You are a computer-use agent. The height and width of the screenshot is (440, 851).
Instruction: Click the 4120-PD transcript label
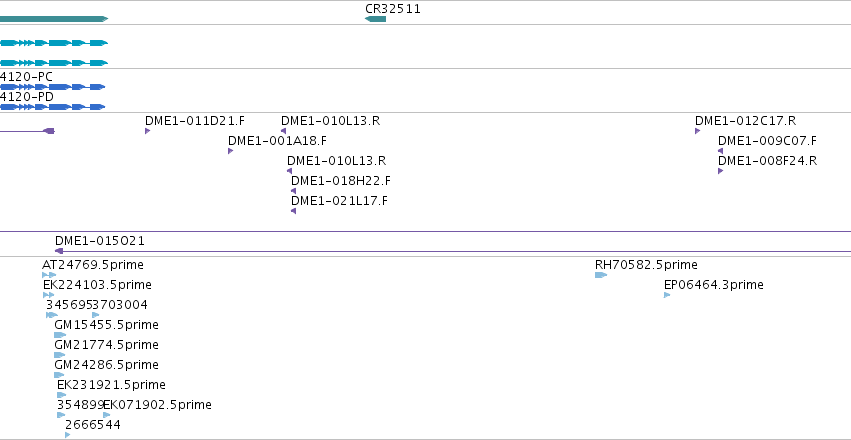[x=27, y=97]
